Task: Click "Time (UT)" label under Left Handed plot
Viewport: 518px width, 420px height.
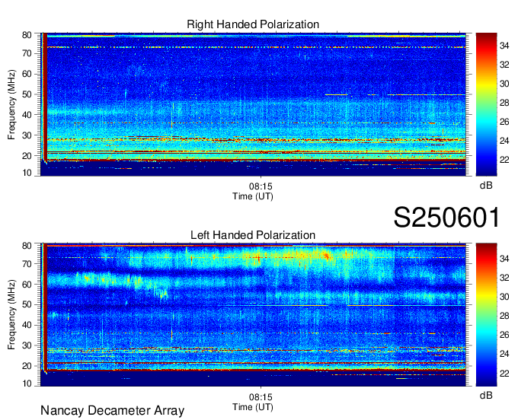Action: point(253,407)
